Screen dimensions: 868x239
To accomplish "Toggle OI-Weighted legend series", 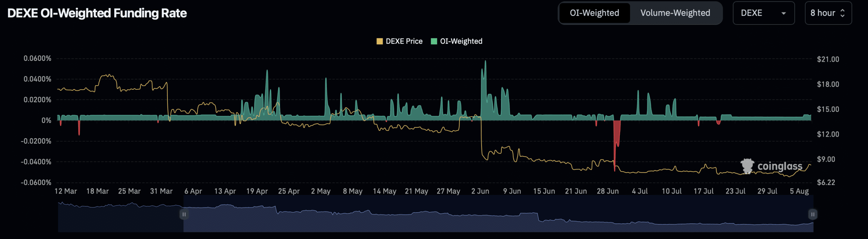I will pos(456,41).
